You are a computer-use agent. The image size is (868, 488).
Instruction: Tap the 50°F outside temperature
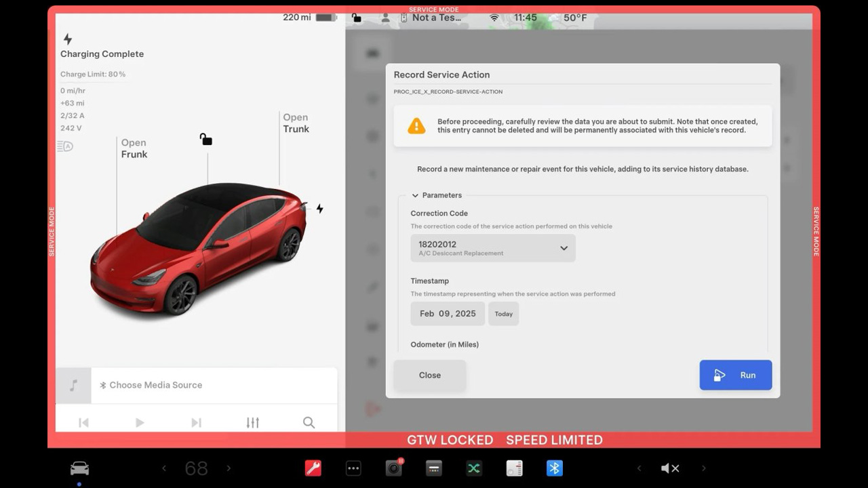(575, 18)
